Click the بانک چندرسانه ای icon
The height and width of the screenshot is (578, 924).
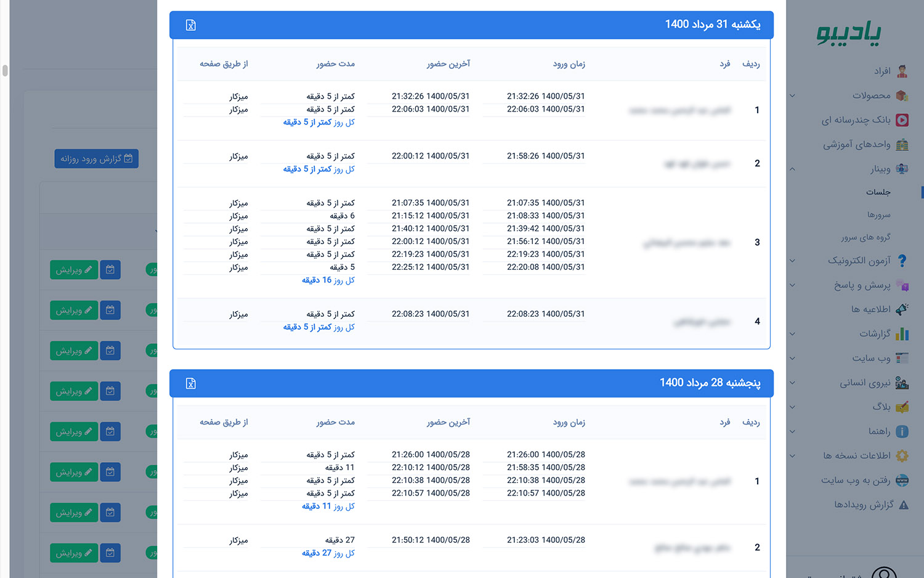902,120
